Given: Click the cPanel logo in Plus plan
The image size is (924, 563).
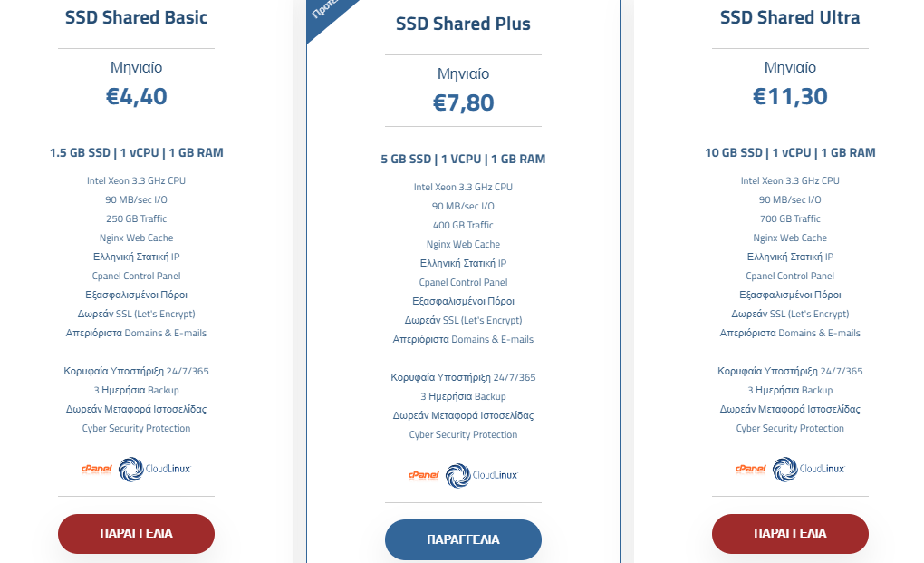Looking at the screenshot, I should pyautogui.click(x=424, y=475).
